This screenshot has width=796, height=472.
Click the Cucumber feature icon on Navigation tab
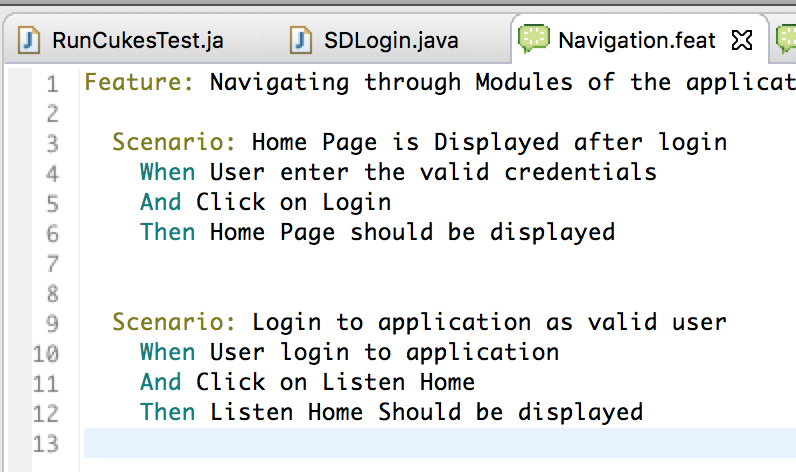pyautogui.click(x=534, y=39)
